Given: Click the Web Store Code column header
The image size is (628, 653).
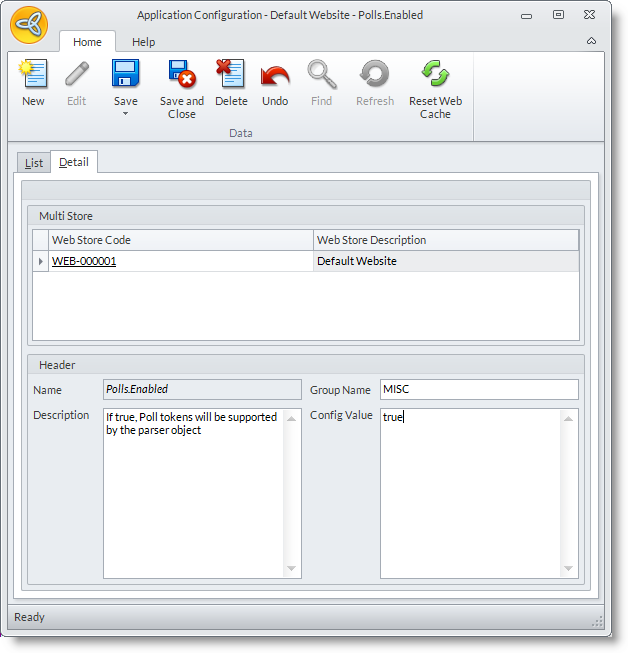Looking at the screenshot, I should coord(181,240).
